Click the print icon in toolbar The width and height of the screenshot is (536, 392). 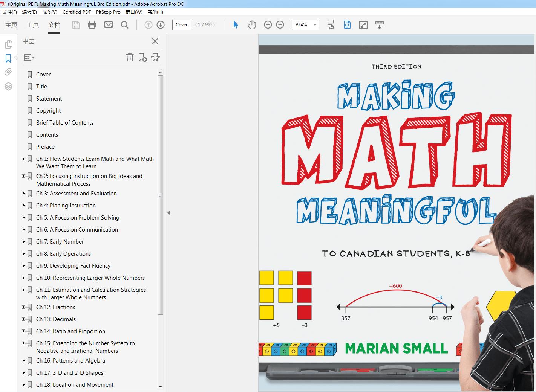tap(92, 25)
